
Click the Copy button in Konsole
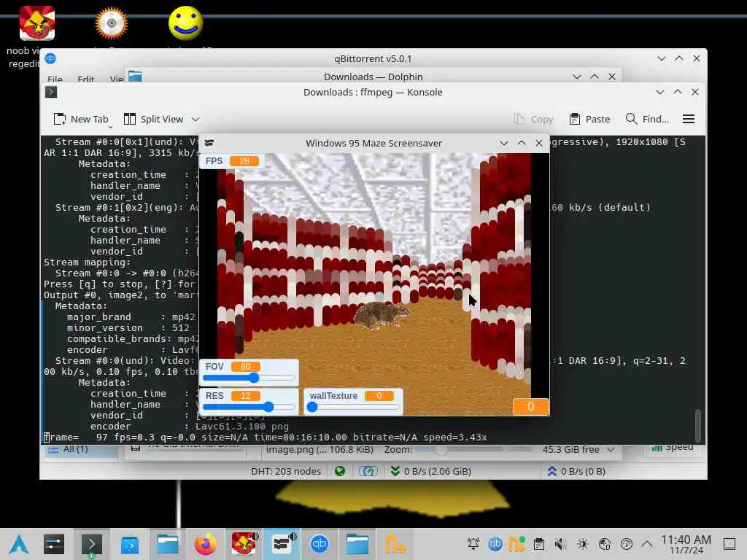(x=533, y=119)
